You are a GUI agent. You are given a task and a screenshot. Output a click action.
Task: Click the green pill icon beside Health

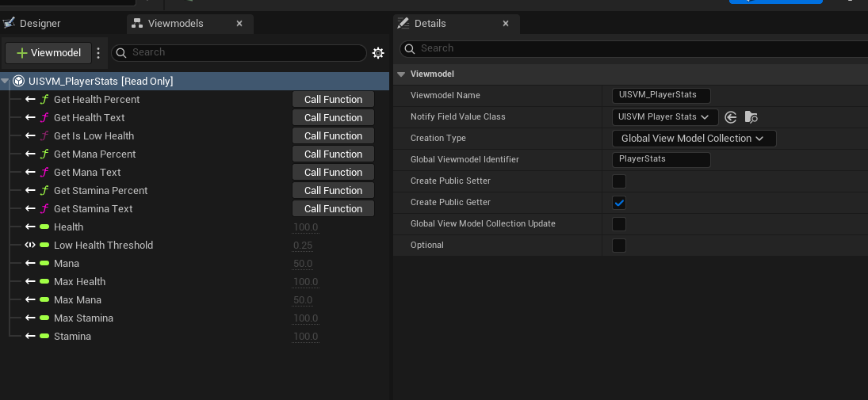point(44,227)
